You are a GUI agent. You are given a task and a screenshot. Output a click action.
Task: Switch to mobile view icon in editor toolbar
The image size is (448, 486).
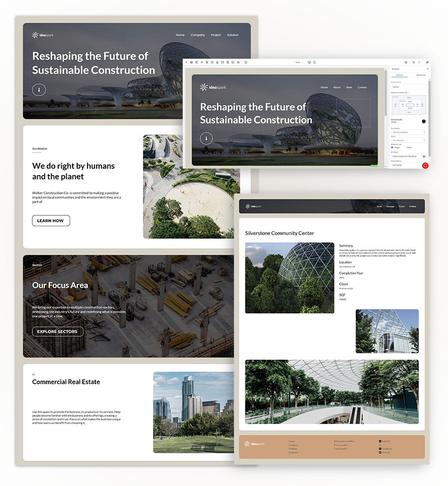[315, 62]
